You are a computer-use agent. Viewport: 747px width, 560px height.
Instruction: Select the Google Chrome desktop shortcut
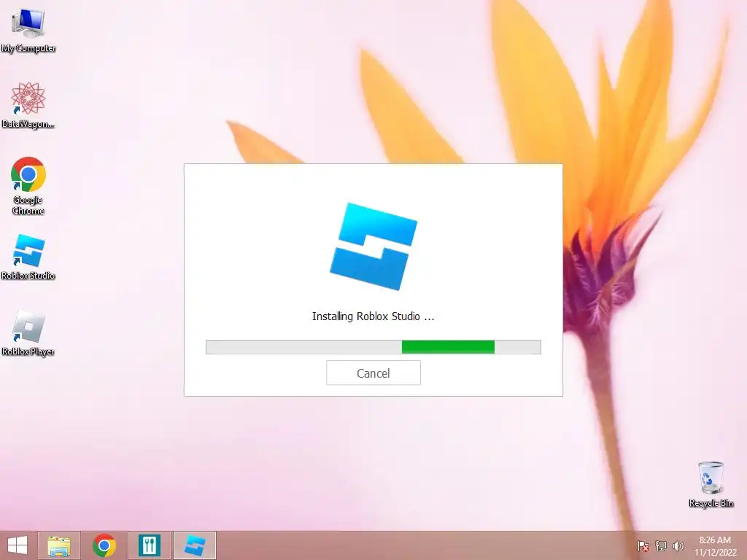point(28,186)
